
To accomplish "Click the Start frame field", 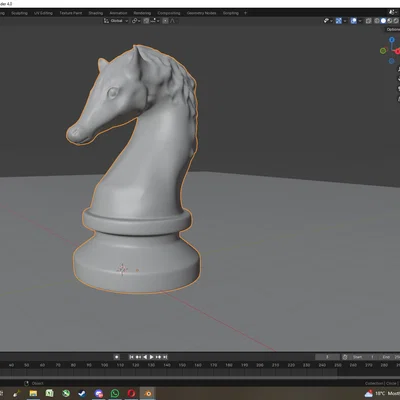I will [x=364, y=357].
